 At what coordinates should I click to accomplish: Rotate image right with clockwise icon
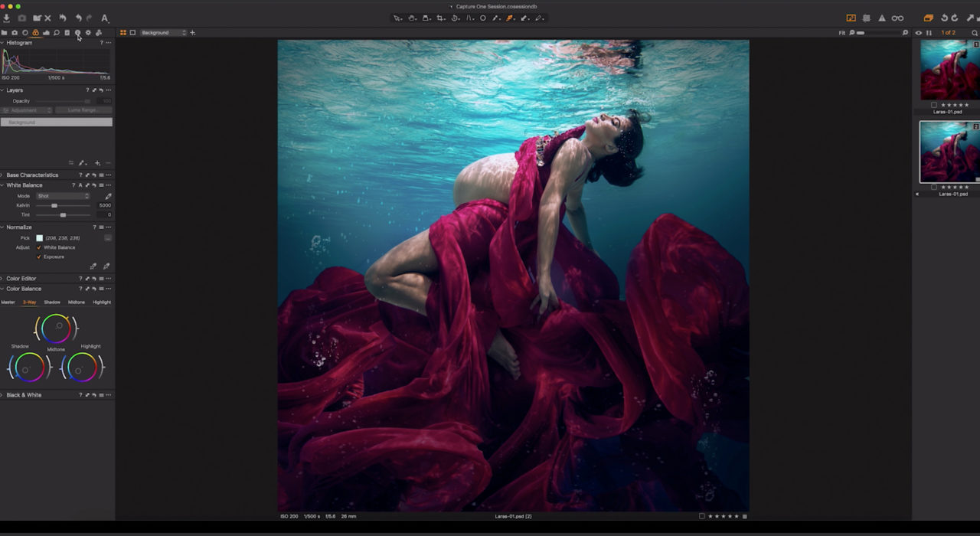tap(955, 18)
